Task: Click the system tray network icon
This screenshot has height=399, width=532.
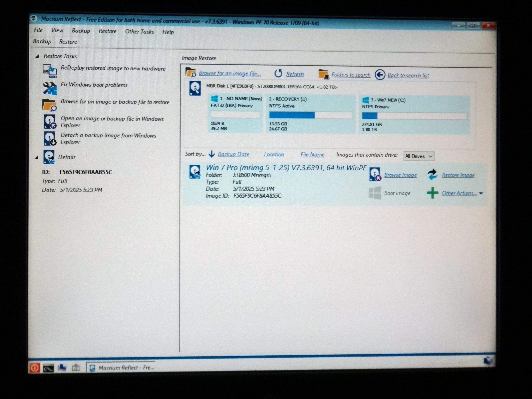Action: click(488, 361)
